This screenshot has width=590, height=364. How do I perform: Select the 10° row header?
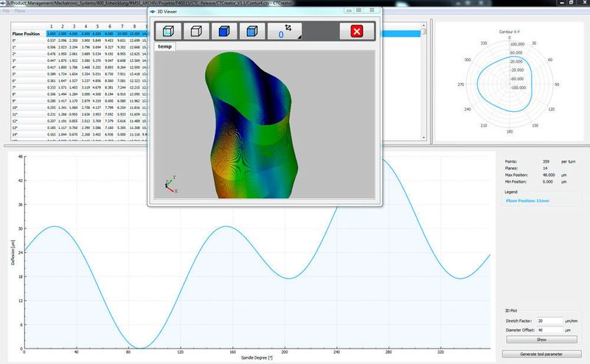[x=28, y=108]
